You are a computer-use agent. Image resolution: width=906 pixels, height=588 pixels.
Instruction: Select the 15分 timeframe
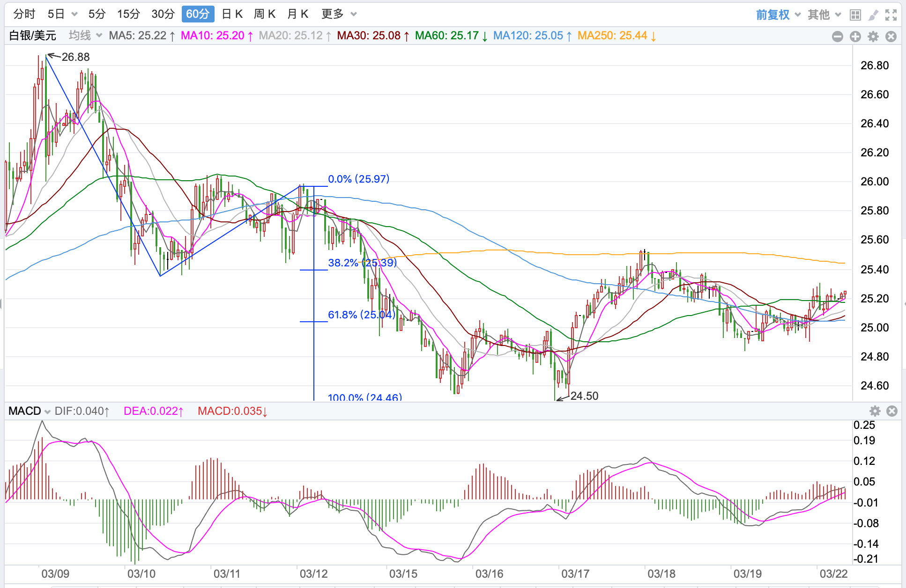(128, 14)
